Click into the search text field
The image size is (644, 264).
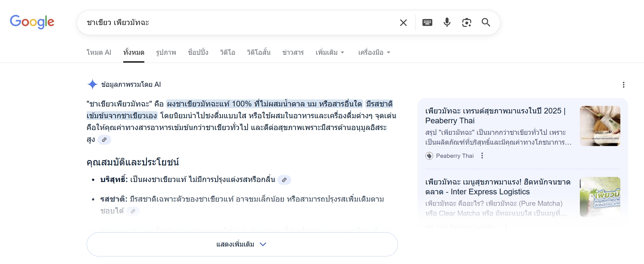tap(239, 22)
